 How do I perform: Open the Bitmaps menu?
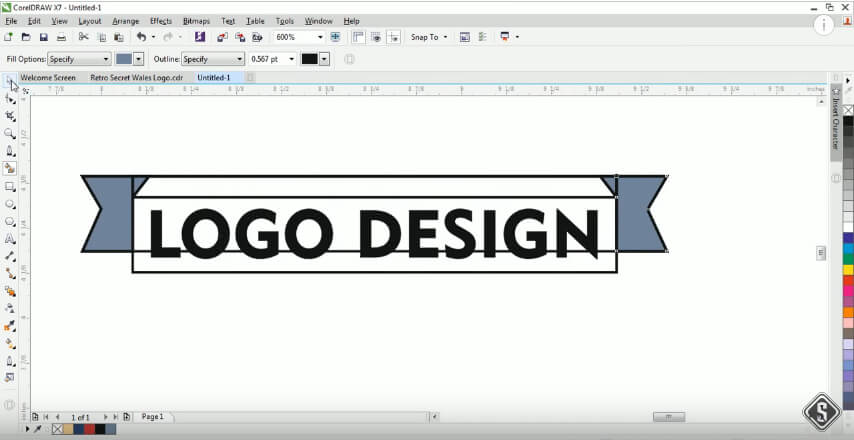click(196, 20)
